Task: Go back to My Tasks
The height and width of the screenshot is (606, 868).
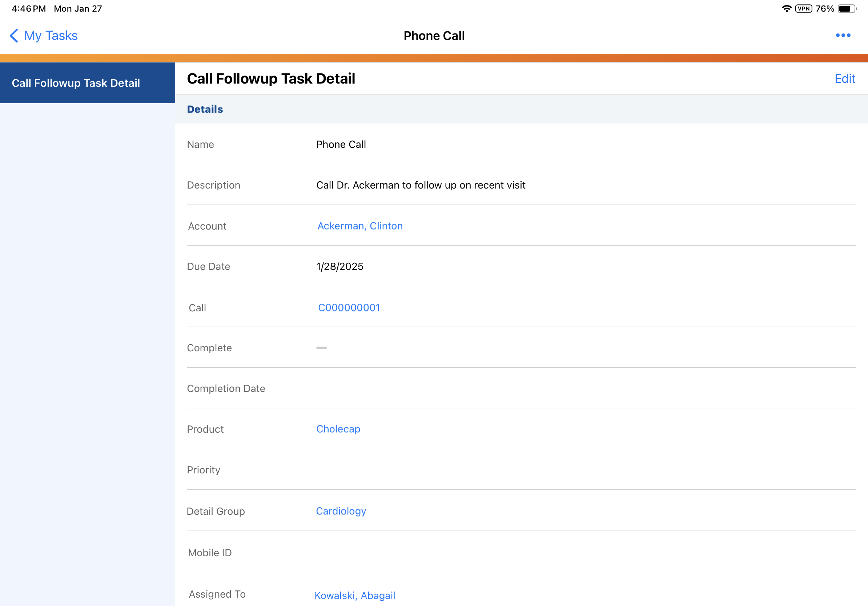Action: pos(51,36)
